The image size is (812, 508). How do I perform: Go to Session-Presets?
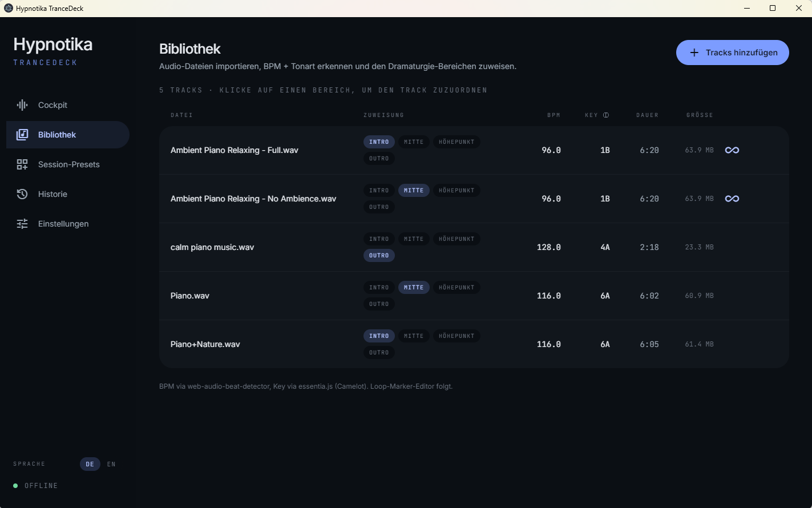tap(68, 164)
